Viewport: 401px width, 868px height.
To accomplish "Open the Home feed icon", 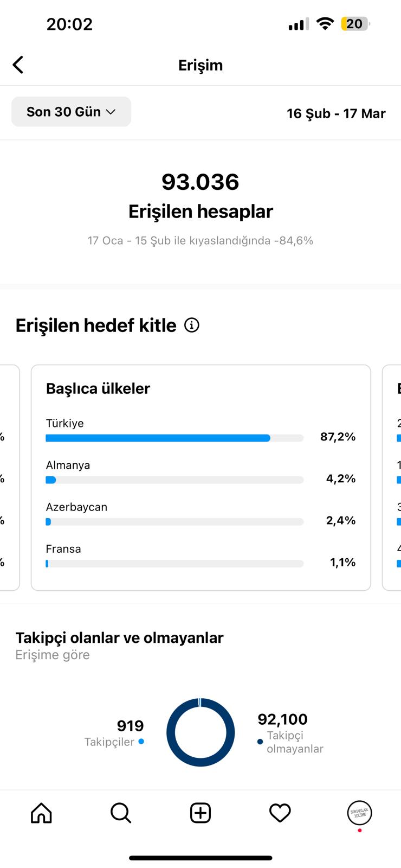I will (41, 813).
